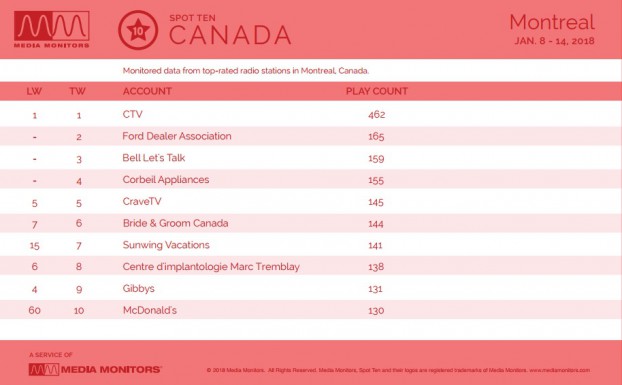The image size is (622, 385).
Task: Click the Spot Ten star badge icon
Action: tap(138, 30)
